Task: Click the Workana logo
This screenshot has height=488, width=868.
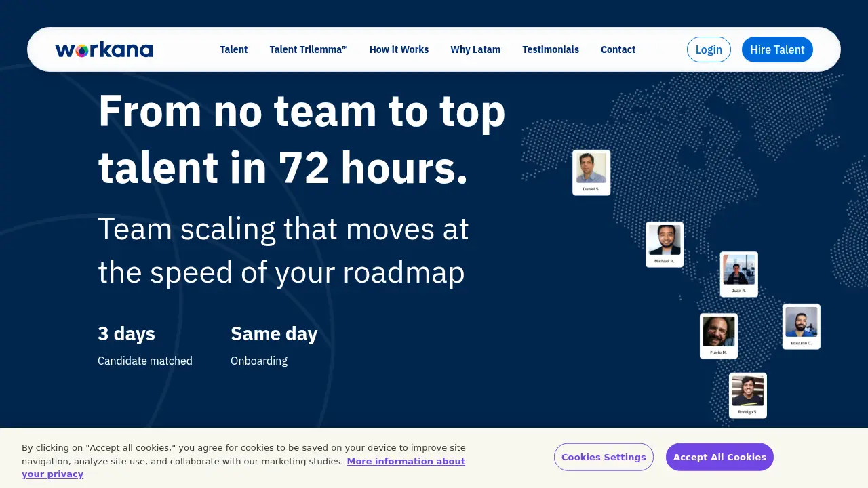Action: click(104, 49)
